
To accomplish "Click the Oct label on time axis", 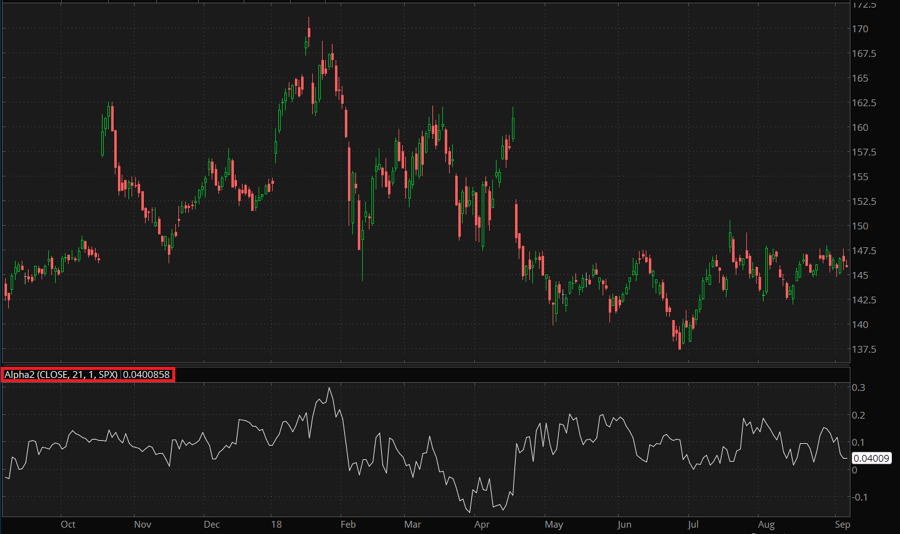I will 68,524.
